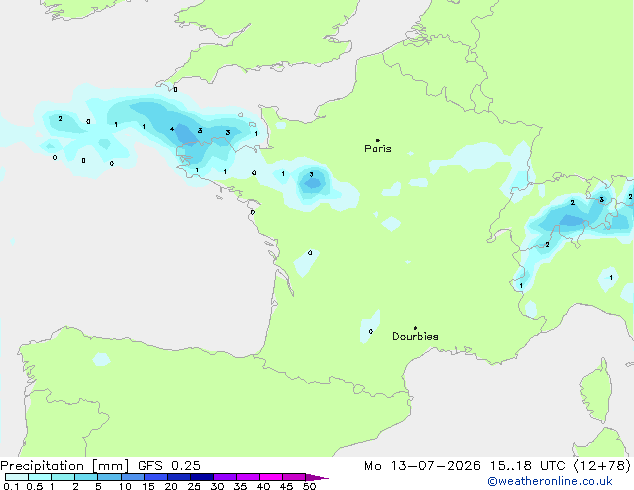The image size is (634, 490).
Task: Click the Dourbies city label
Action: pyautogui.click(x=415, y=336)
